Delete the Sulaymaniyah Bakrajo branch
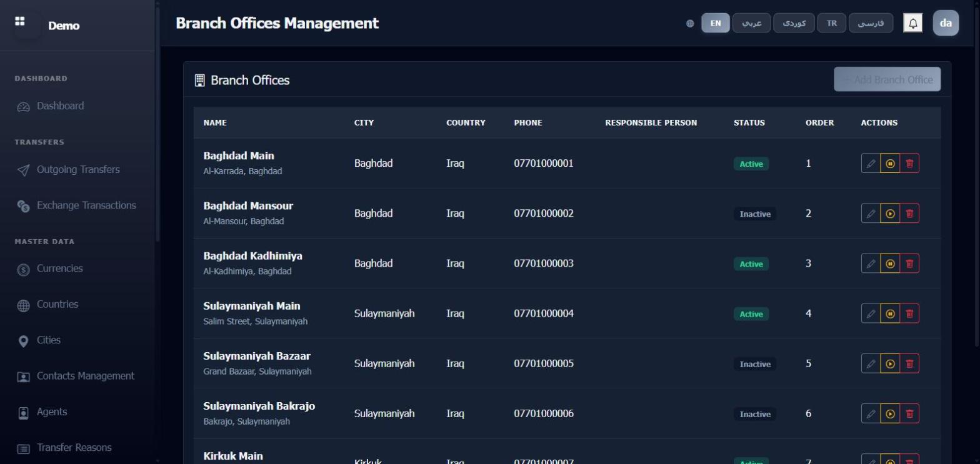 coord(909,413)
